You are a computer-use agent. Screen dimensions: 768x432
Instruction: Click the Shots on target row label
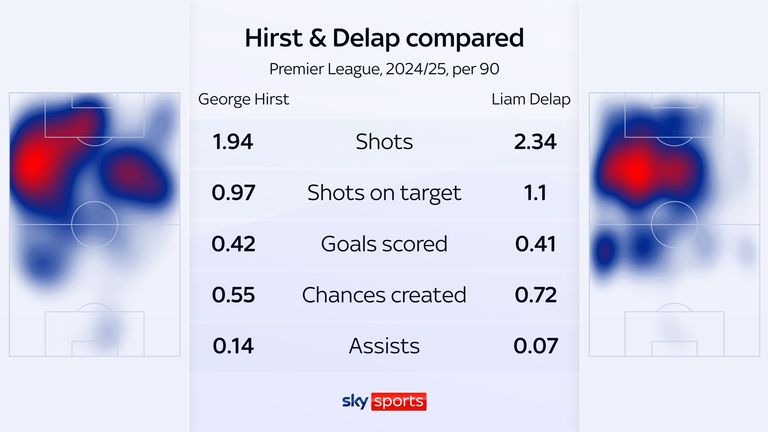[x=384, y=193]
